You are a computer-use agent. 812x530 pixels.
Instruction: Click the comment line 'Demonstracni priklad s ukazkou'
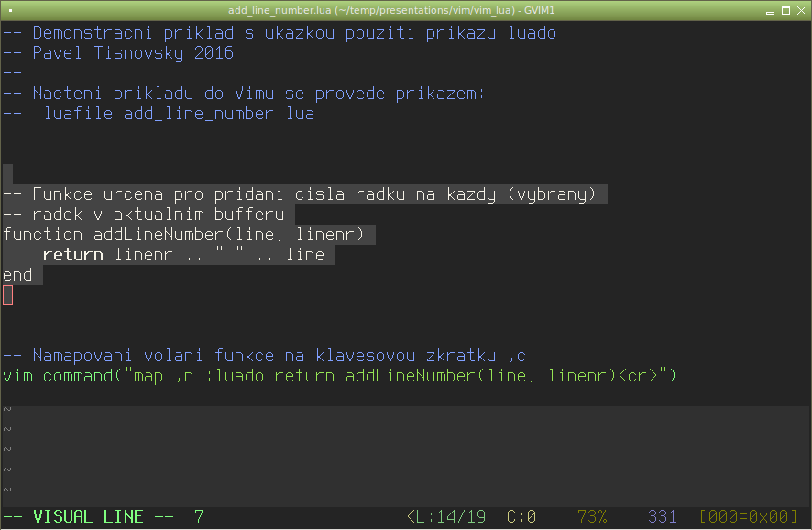[x=280, y=33]
